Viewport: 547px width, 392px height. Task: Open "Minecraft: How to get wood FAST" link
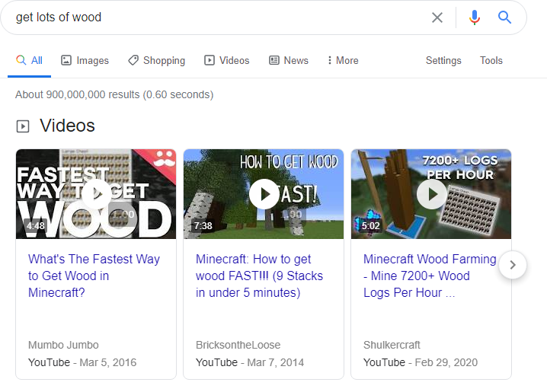click(x=259, y=276)
